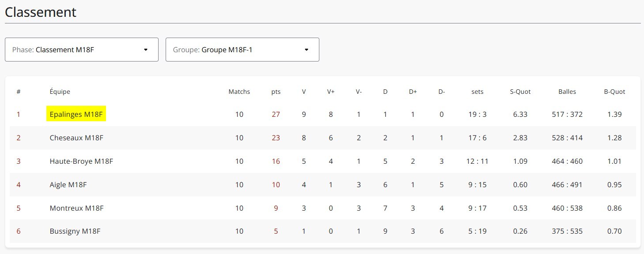Select the Cheseaux M18F team
Viewport: 644px width, 254px height.
(76, 138)
